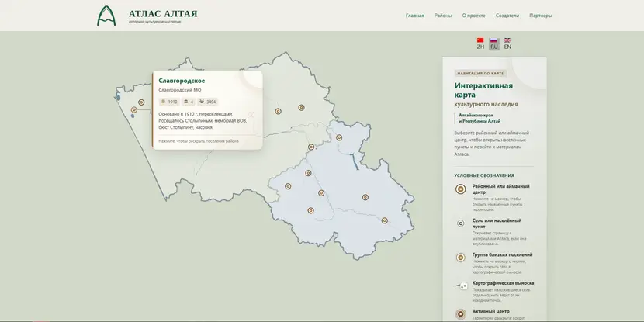This screenshot has height=322, width=644.
Task: Click the НАВИГАЦИЯ ПО КАРТЕ label
Action: coord(480,74)
